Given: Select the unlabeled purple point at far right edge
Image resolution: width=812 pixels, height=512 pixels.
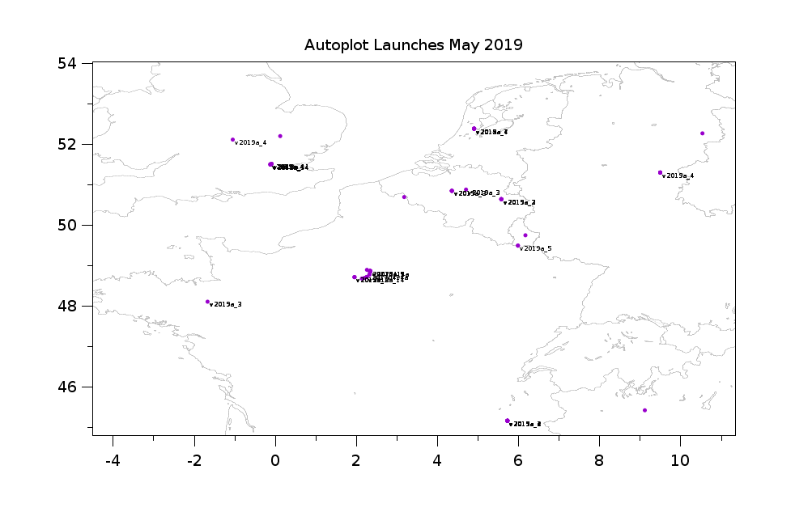Looking at the screenshot, I should click(x=702, y=133).
